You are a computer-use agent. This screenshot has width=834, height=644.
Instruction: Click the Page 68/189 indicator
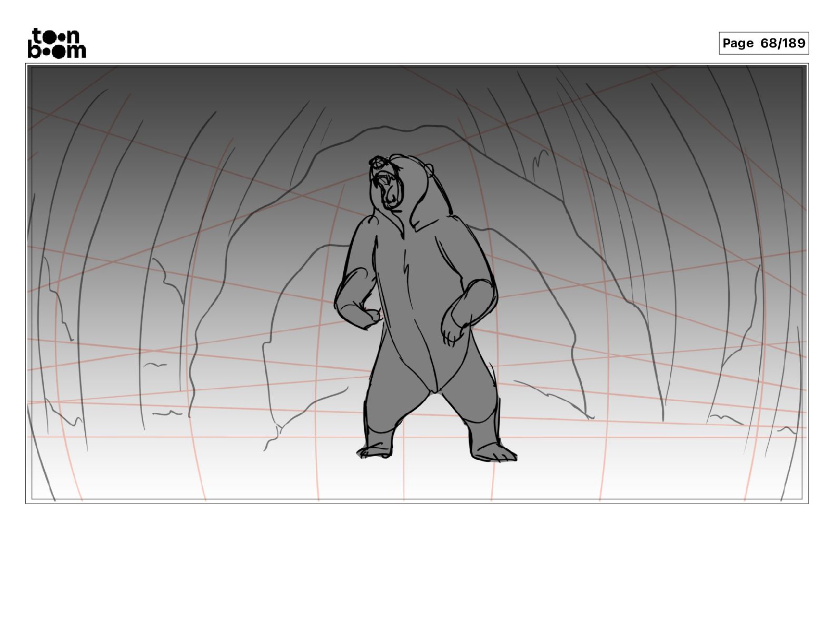763,43
